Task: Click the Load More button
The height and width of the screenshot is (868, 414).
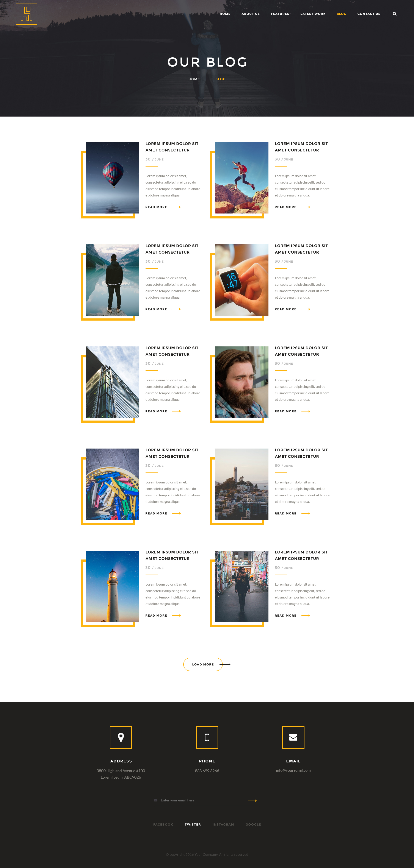Action: tap(203, 664)
